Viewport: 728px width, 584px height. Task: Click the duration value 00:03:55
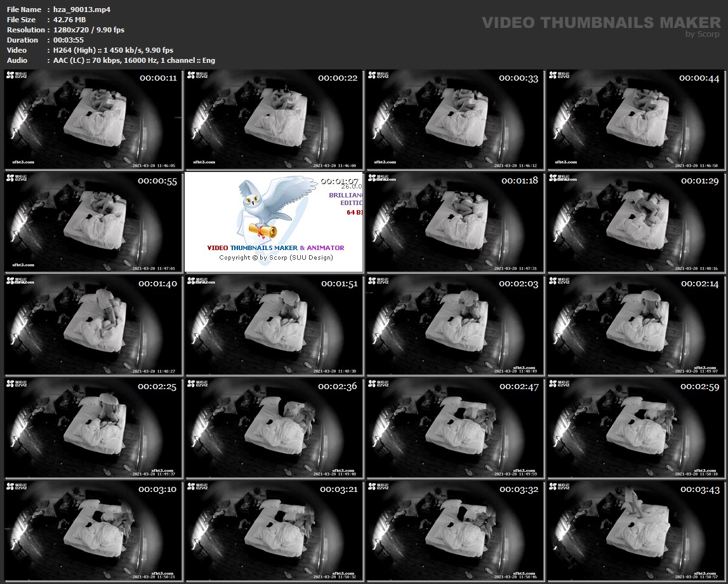[x=69, y=40]
